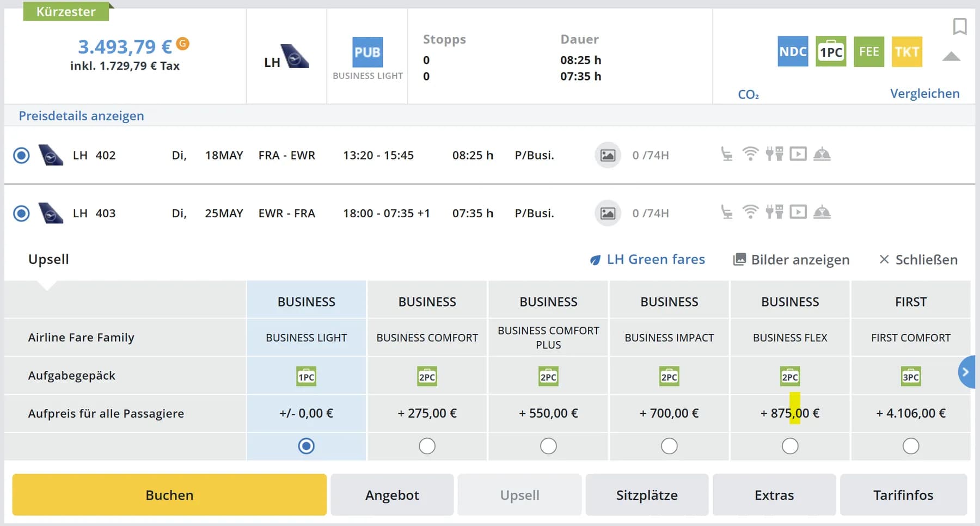The height and width of the screenshot is (526, 980).
Task: Click 1PC baggage icon under Business Light
Action: [x=307, y=376]
